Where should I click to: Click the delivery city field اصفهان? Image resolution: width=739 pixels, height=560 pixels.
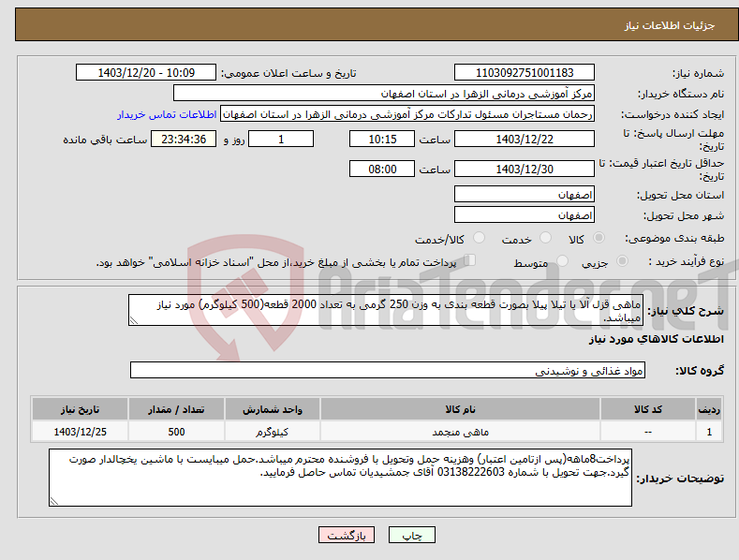point(525,215)
